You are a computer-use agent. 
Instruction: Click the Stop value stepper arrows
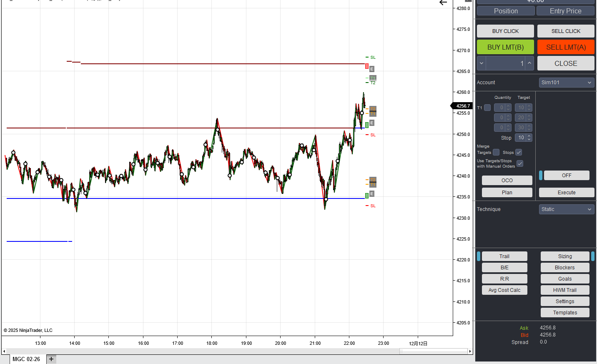coord(529,138)
